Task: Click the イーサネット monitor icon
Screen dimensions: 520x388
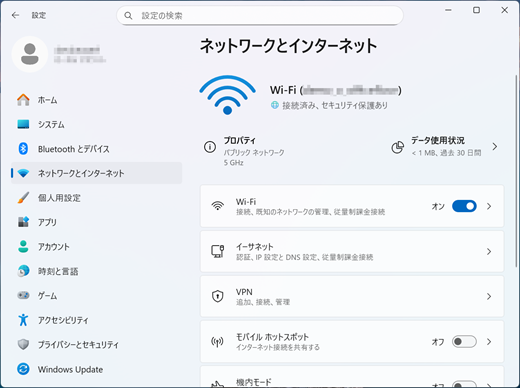Action: coord(218,251)
